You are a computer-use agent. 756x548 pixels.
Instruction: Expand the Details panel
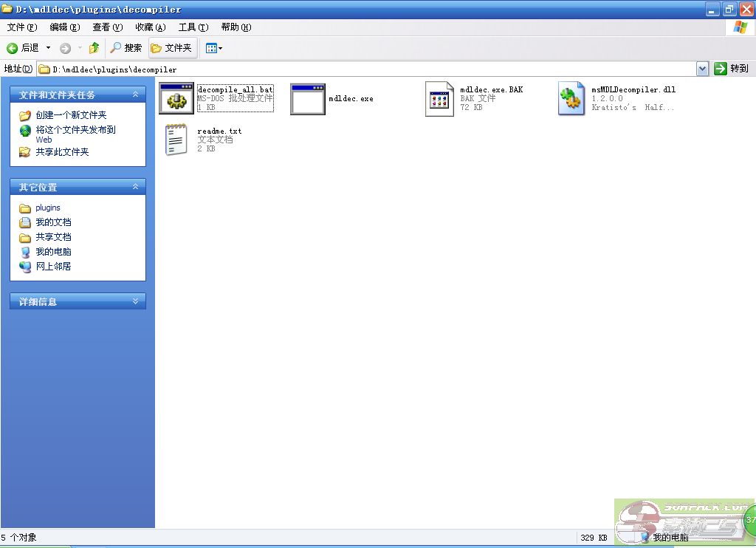coord(135,301)
